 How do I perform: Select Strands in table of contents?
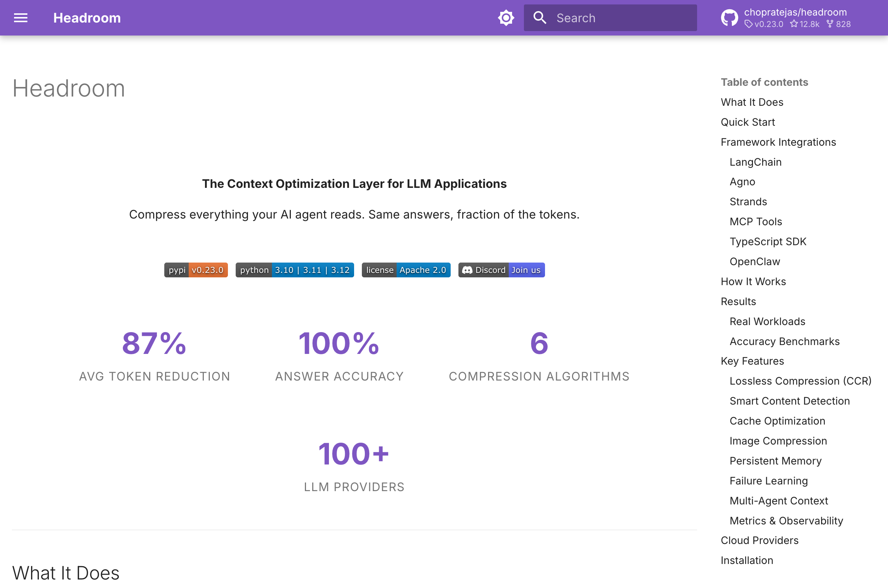pos(748,202)
